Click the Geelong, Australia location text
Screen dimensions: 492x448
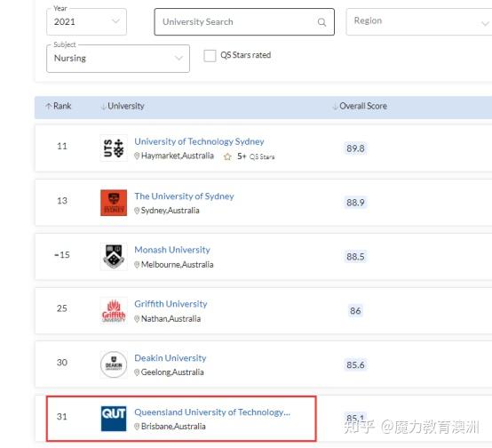pos(172,372)
